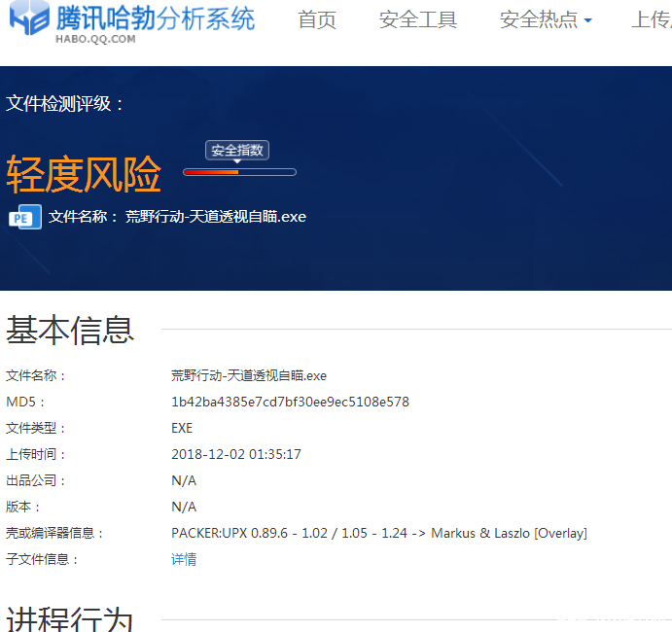Screen dimensions: 672x632
Task: Click the EXE file type value
Action: pos(182,428)
